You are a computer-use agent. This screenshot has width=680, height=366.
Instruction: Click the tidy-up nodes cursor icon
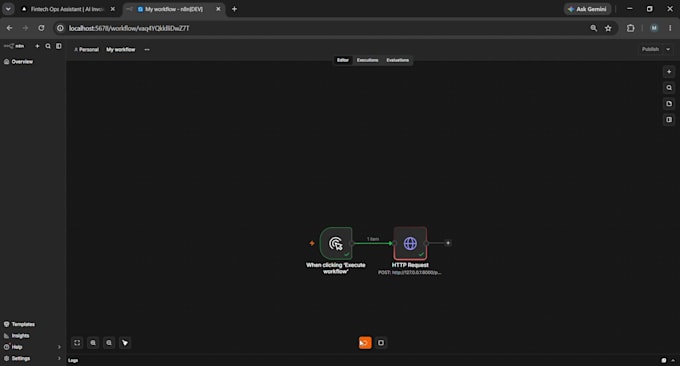(x=125, y=343)
